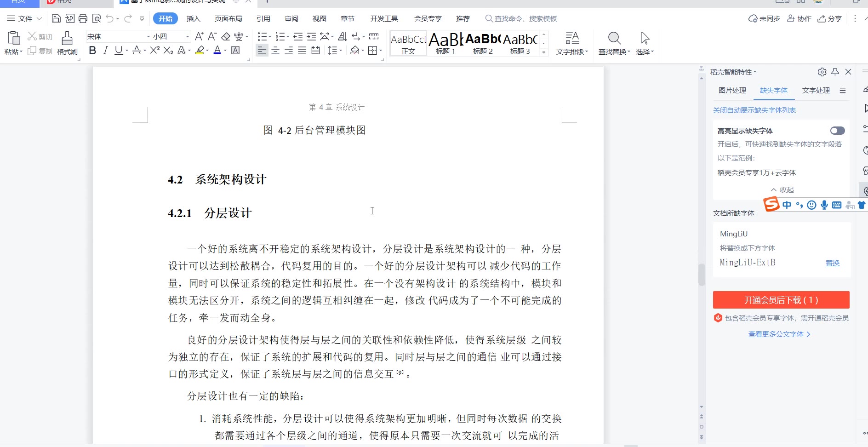The image size is (868, 447).
Task: Click 查找替换 magnifier icon
Action: 614,38
